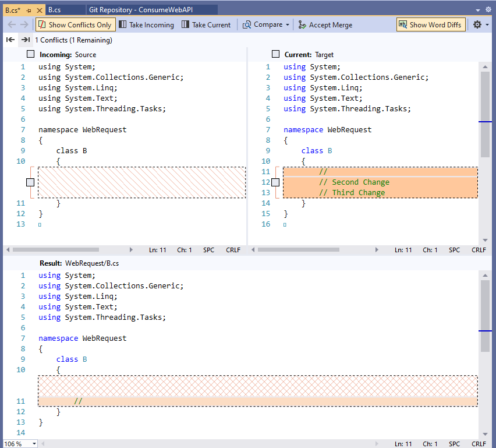Jump to the next conflict arrow icon
Viewport: 496px width, 448px height.
(25, 40)
